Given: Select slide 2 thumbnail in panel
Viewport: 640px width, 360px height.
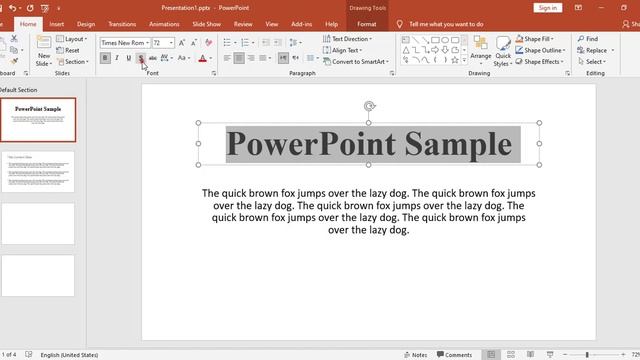Looking at the screenshot, I should tap(38, 171).
